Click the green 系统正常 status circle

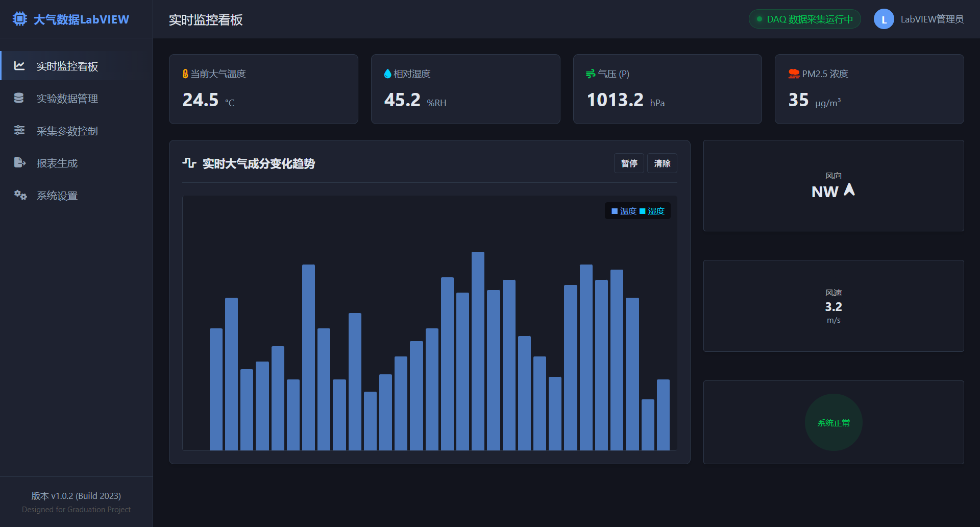834,423
